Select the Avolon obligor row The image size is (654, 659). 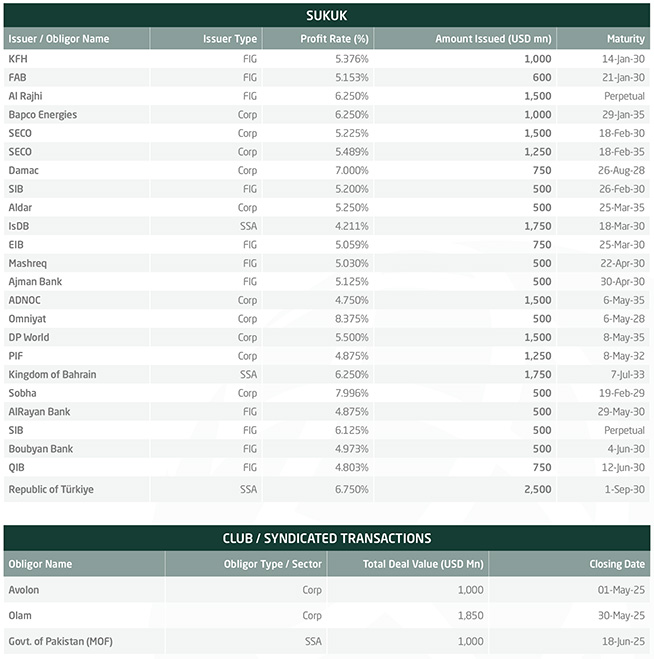(x=327, y=590)
